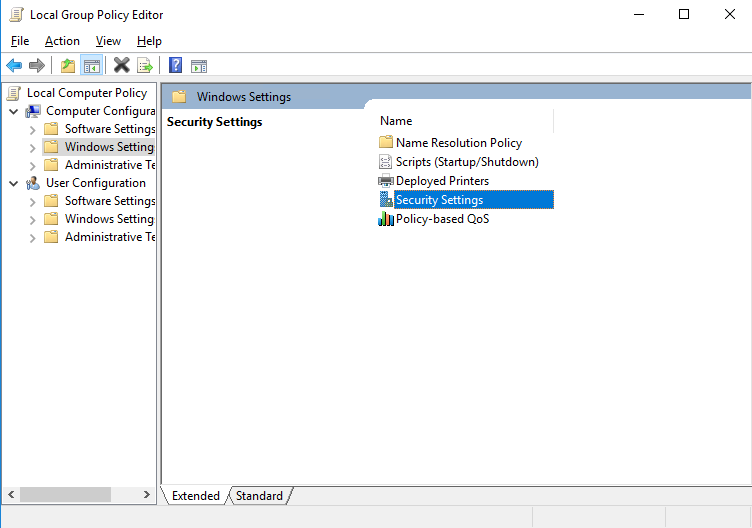Click the Up One Level folder icon
This screenshot has width=752, height=528.
click(67, 66)
